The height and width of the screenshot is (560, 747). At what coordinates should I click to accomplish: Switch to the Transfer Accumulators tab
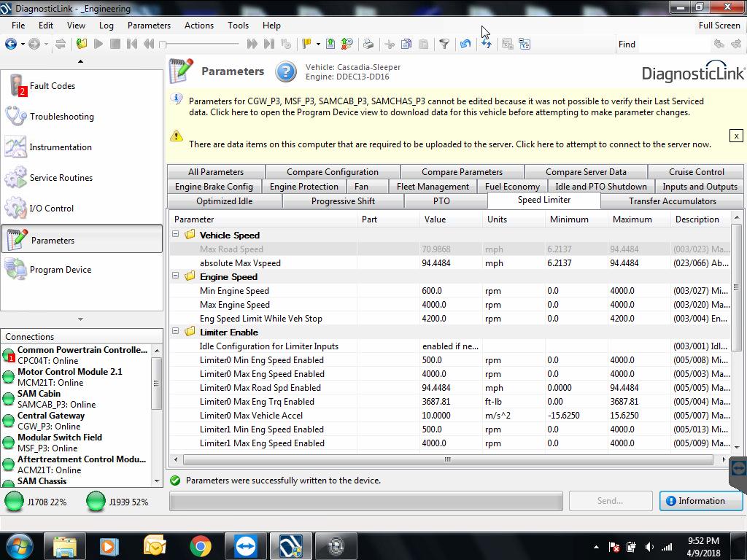point(672,201)
